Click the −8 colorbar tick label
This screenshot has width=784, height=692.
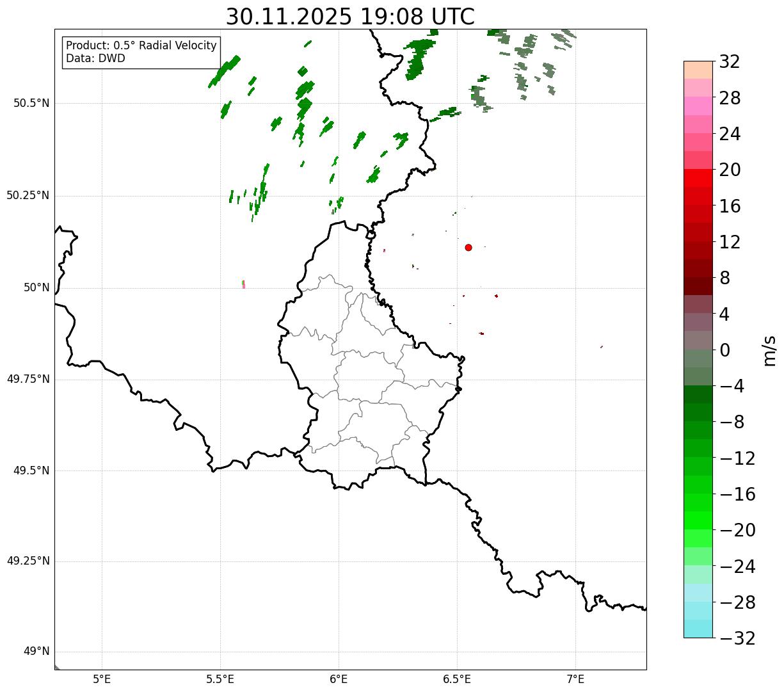pyautogui.click(x=732, y=422)
